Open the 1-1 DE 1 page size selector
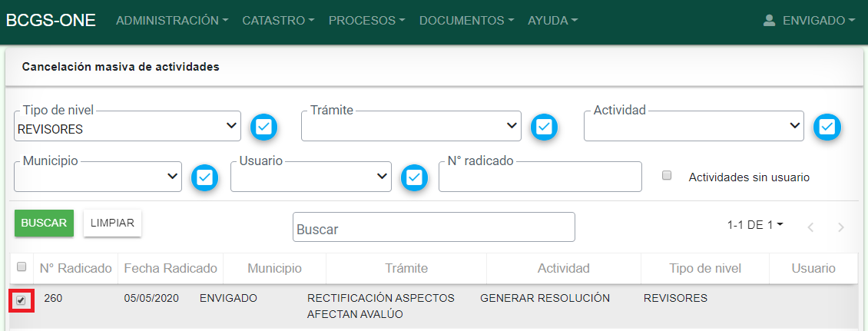This screenshot has width=868, height=331. 755,225
